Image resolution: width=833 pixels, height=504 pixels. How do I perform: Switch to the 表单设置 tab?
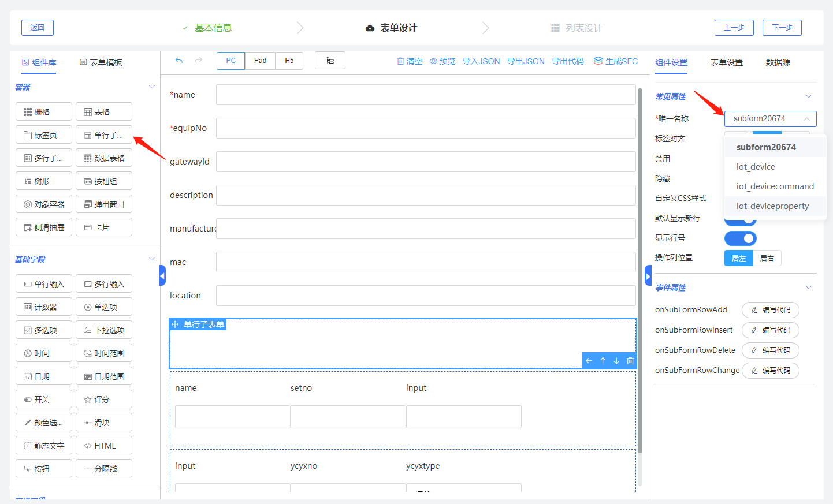point(726,62)
